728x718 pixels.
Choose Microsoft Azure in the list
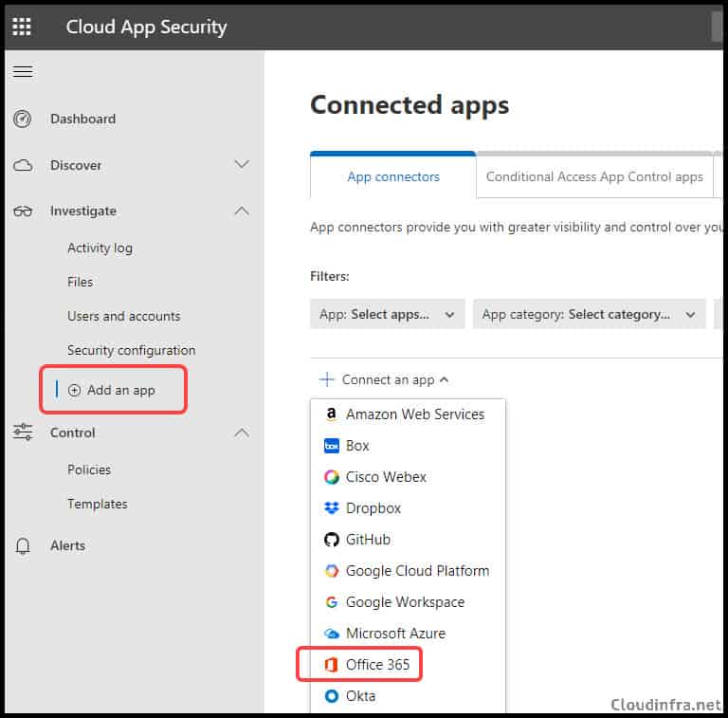pos(408,634)
